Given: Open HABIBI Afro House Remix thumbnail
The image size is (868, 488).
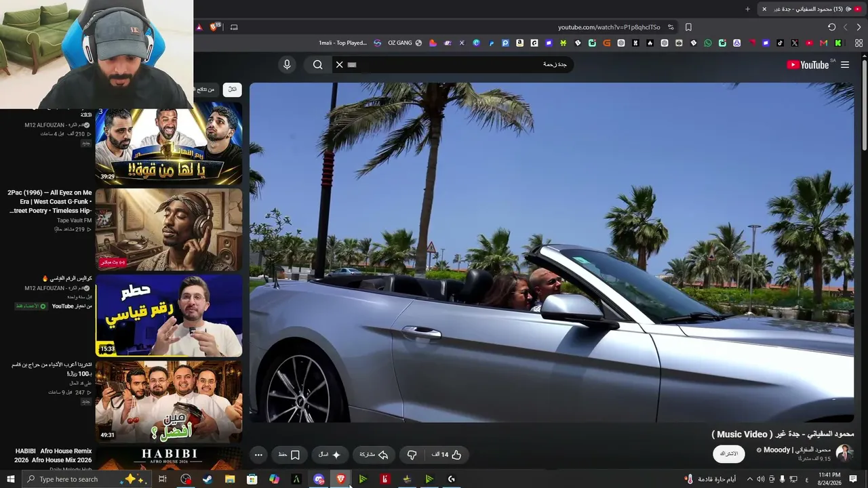Looking at the screenshot, I should tap(169, 458).
